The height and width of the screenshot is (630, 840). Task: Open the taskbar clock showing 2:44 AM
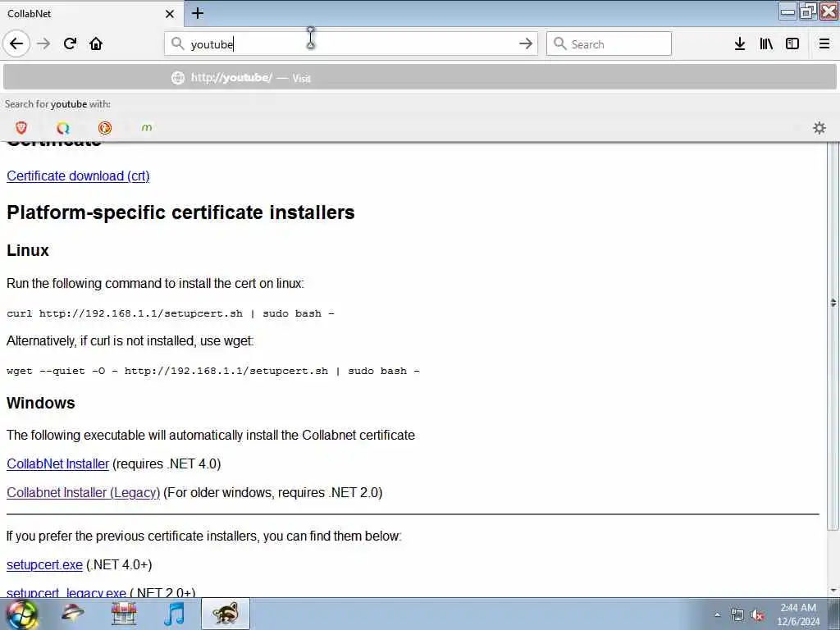tap(798, 614)
